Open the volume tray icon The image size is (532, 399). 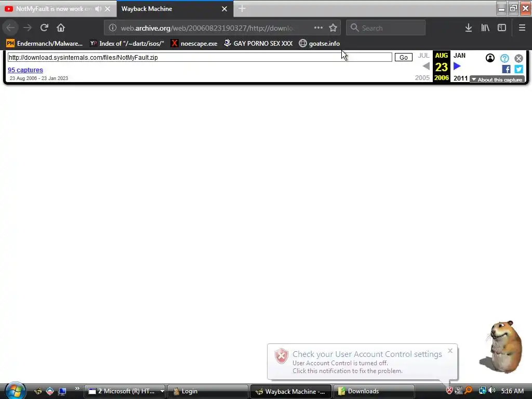[x=491, y=391]
